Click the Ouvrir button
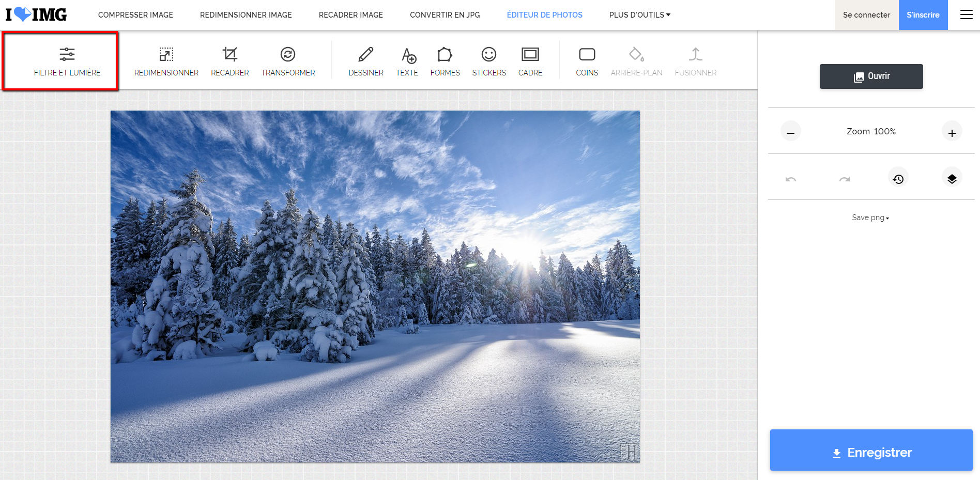The width and height of the screenshot is (980, 480). click(871, 76)
